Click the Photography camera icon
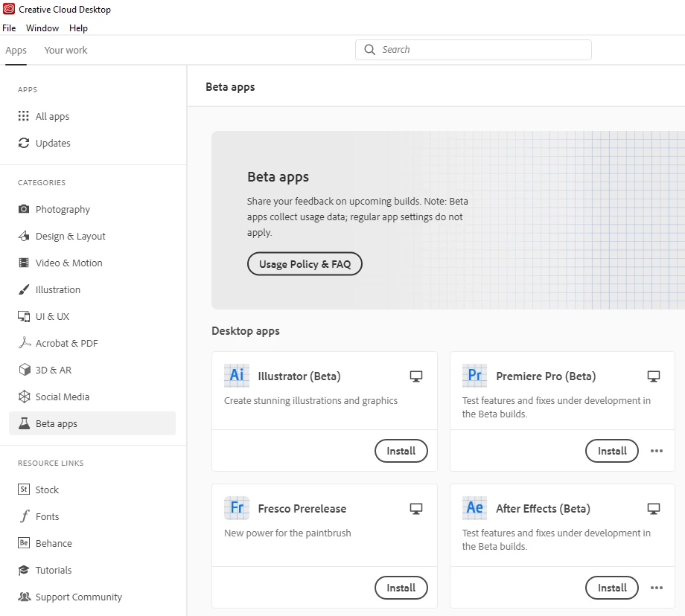Viewport: 685px width, 616px height. (24, 209)
